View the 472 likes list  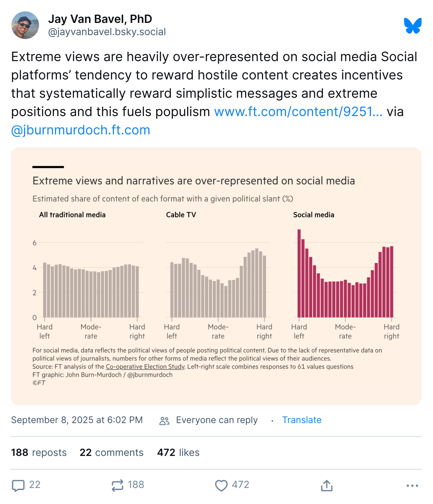click(178, 452)
